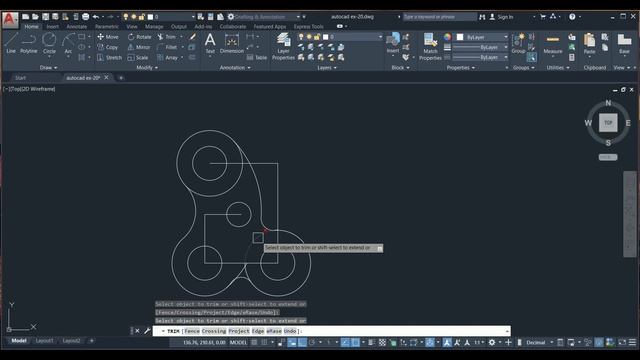The height and width of the screenshot is (360, 640).
Task: Toggle object snap in status bar
Action: coord(355,342)
